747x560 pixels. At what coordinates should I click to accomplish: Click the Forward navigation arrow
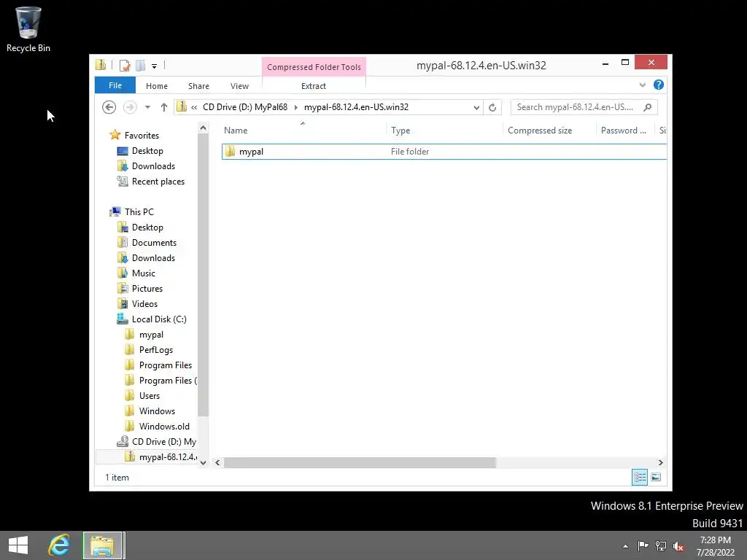tap(130, 107)
